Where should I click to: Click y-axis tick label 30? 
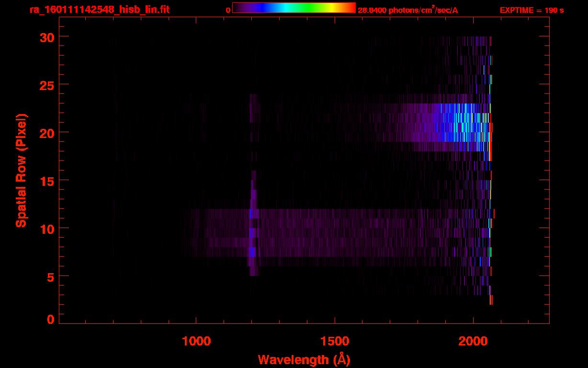(x=46, y=37)
